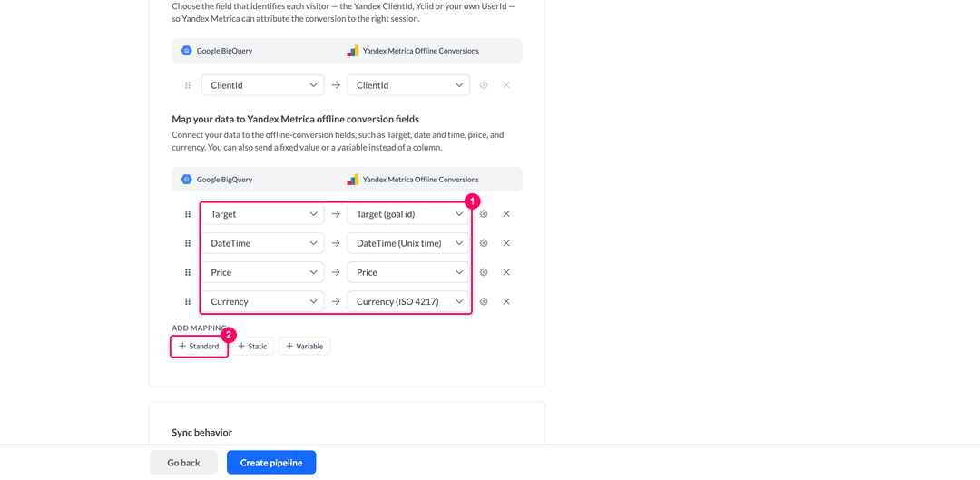Open source ClientId dropdown
The width and height of the screenshot is (980, 480).
[262, 85]
